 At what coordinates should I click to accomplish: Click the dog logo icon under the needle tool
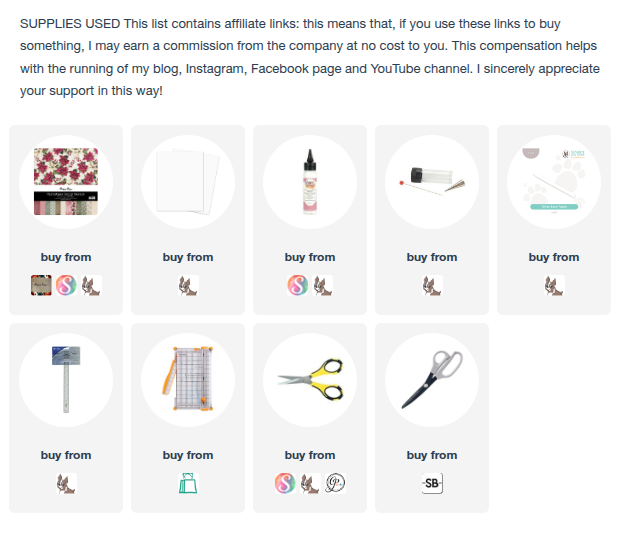coord(432,286)
